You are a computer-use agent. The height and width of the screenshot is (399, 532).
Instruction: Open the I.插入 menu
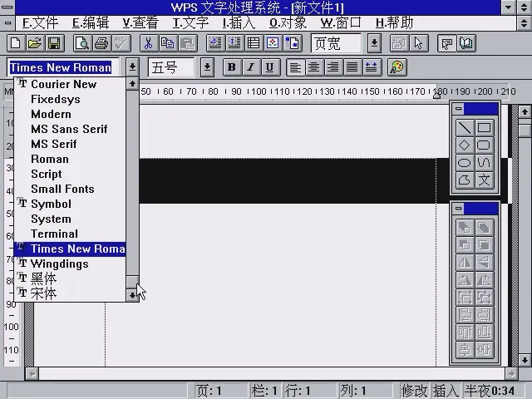pos(239,23)
